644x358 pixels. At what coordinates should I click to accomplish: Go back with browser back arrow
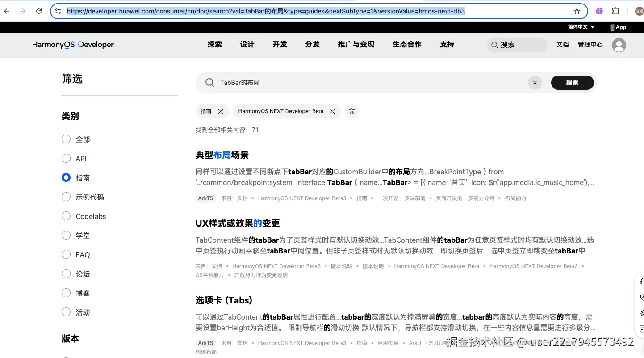pos(7,11)
